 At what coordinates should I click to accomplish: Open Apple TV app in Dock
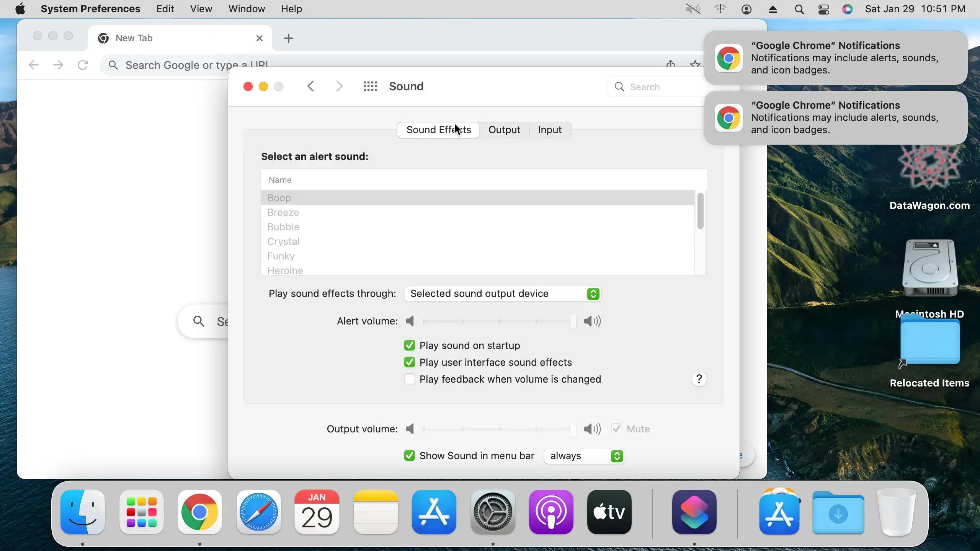(x=609, y=512)
